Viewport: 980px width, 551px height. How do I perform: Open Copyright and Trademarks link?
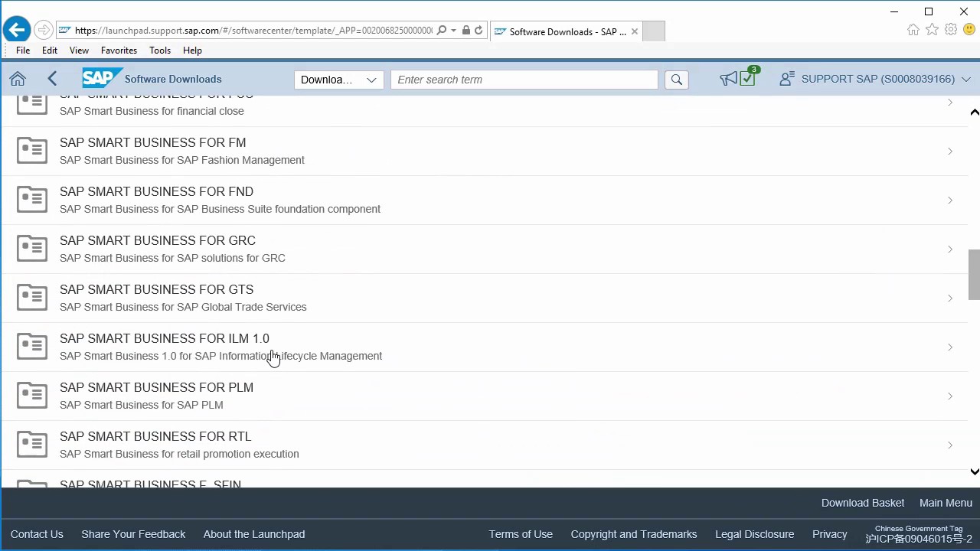[634, 534]
